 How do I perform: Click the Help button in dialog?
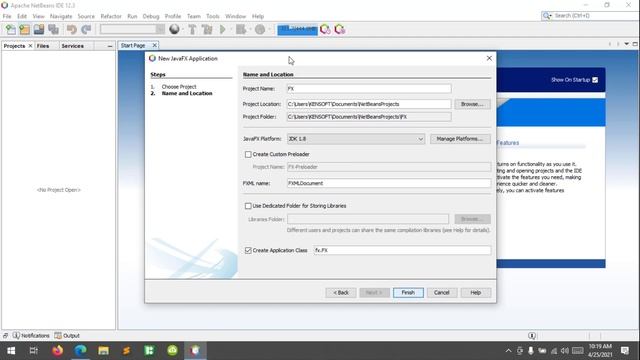(x=476, y=293)
